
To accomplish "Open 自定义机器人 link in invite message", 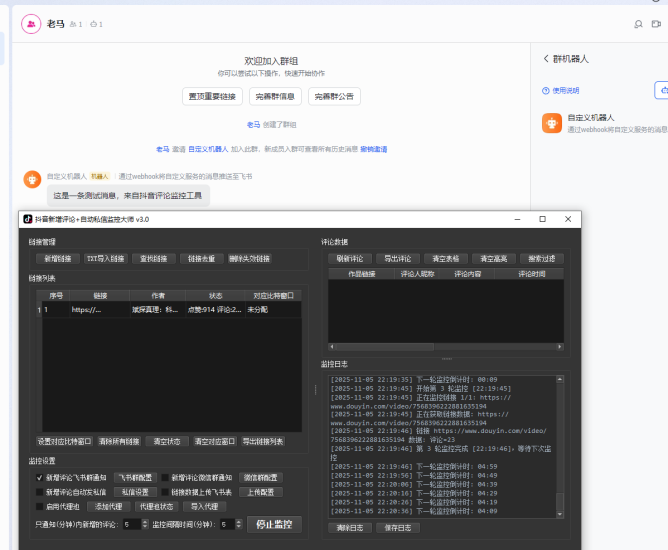I will (x=208, y=149).
